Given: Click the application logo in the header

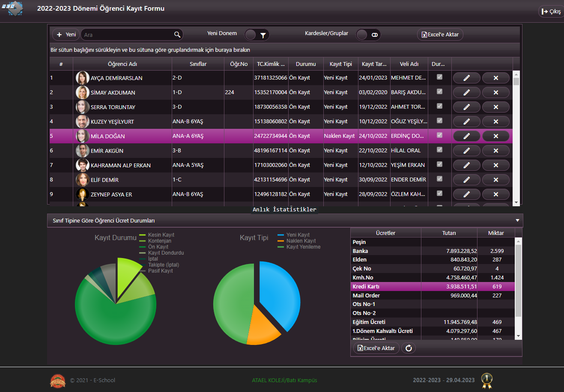Looking at the screenshot, I should [x=12, y=9].
